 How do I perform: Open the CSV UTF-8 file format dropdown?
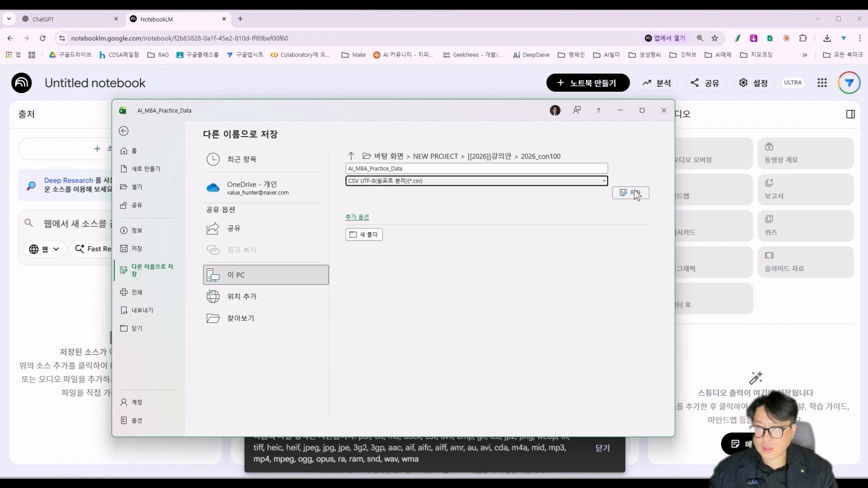click(604, 181)
